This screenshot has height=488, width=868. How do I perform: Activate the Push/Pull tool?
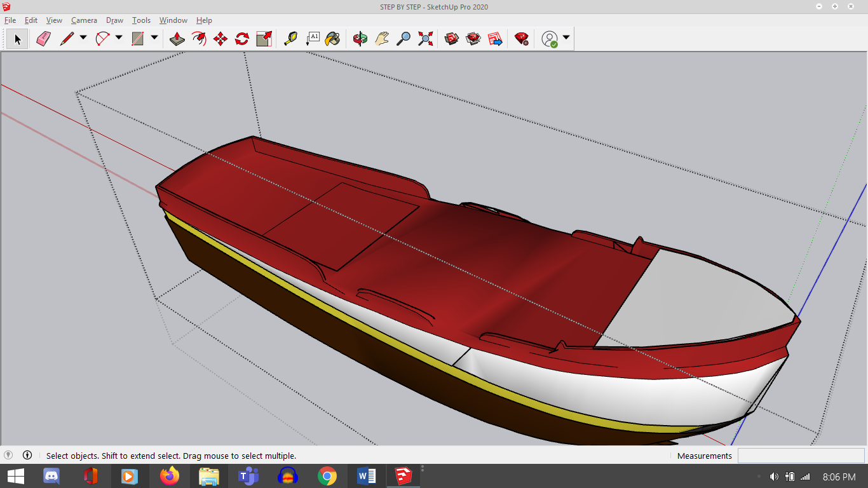[x=177, y=39]
